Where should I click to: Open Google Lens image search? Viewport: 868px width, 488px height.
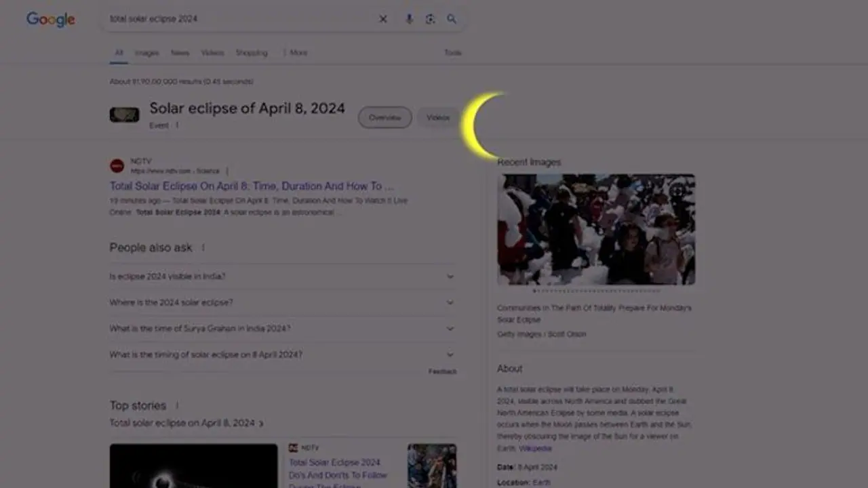[x=430, y=19]
